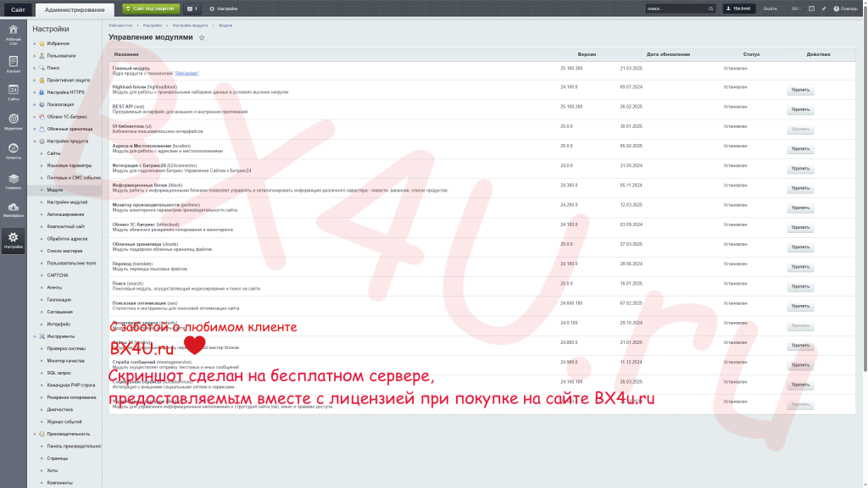Expand the Сайты tree arrow under Настройки продукта
Viewport: 868px width, 488px height.
[42, 153]
